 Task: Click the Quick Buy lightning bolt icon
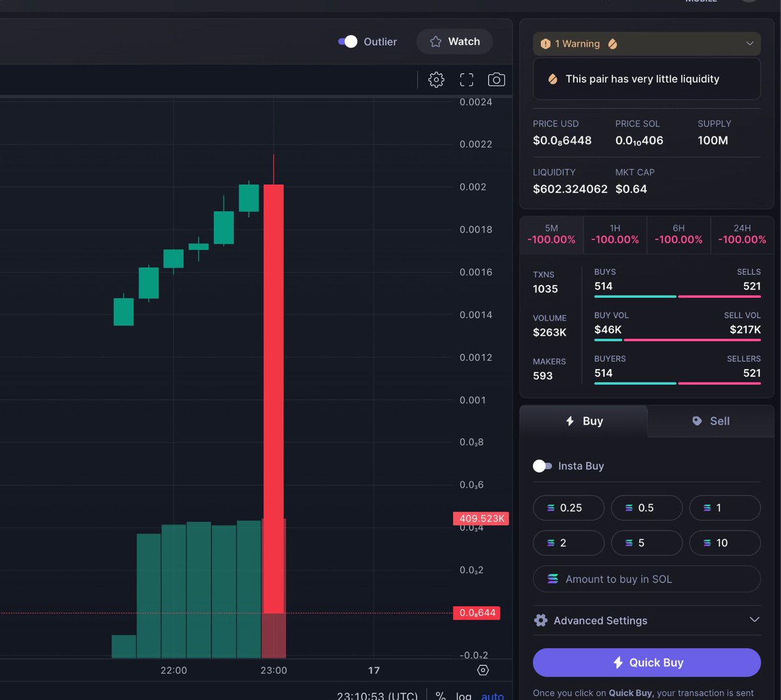pyautogui.click(x=618, y=662)
